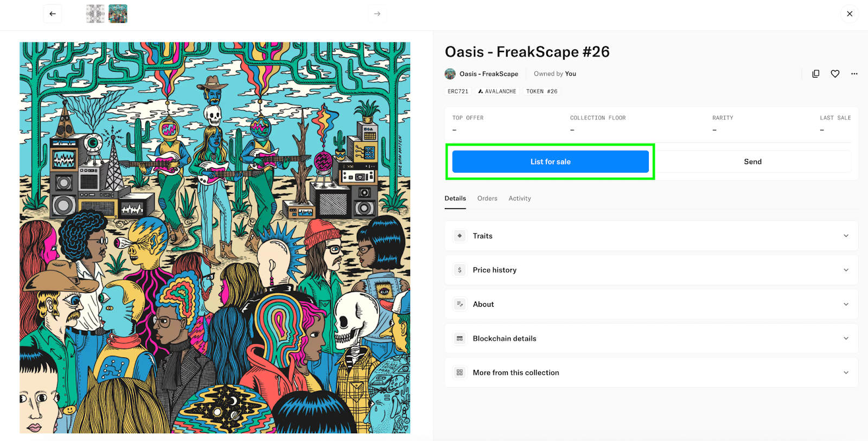868x441 pixels.
Task: Click the Send button
Action: coord(752,162)
